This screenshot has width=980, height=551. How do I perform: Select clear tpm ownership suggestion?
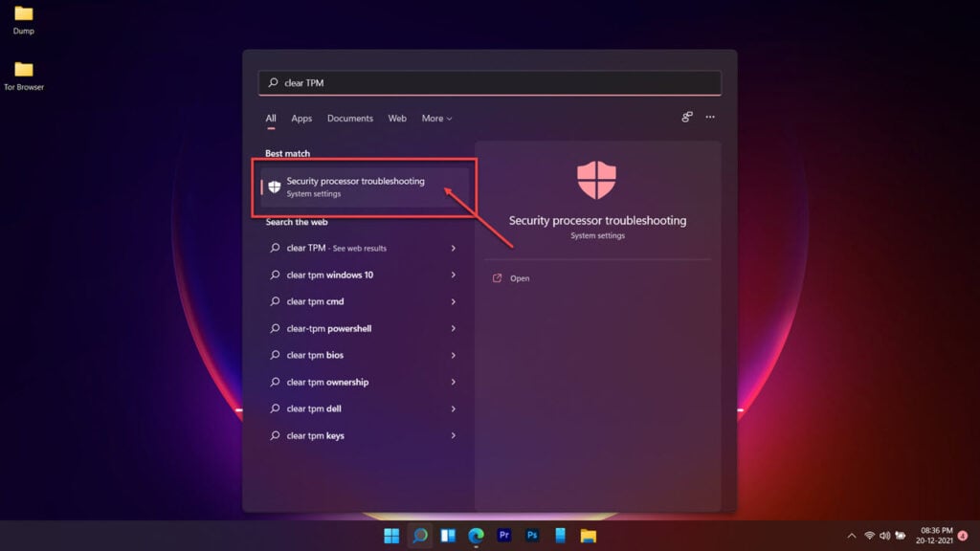pos(365,382)
